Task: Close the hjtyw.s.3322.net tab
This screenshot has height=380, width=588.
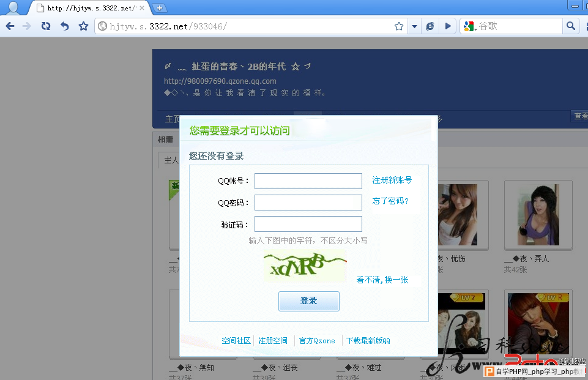Action: point(142,8)
